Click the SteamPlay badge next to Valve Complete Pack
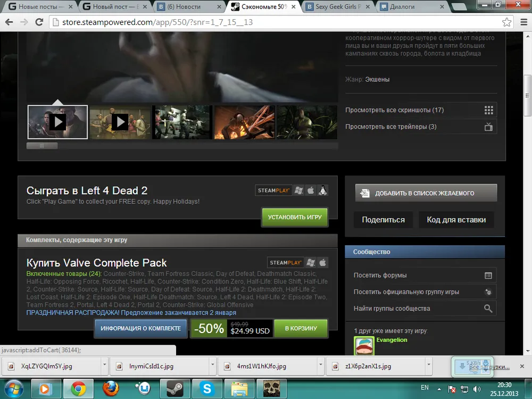Screen dimensions: 532x399 coord(285,262)
